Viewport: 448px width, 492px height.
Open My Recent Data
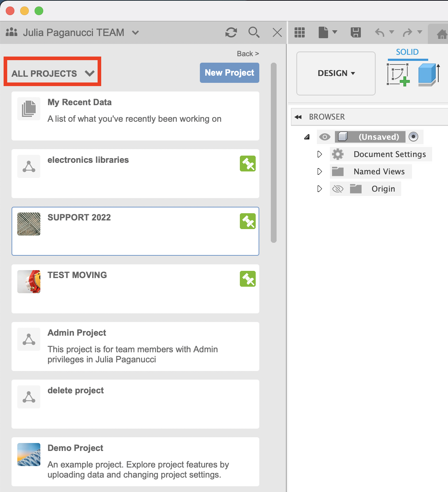[135, 116]
